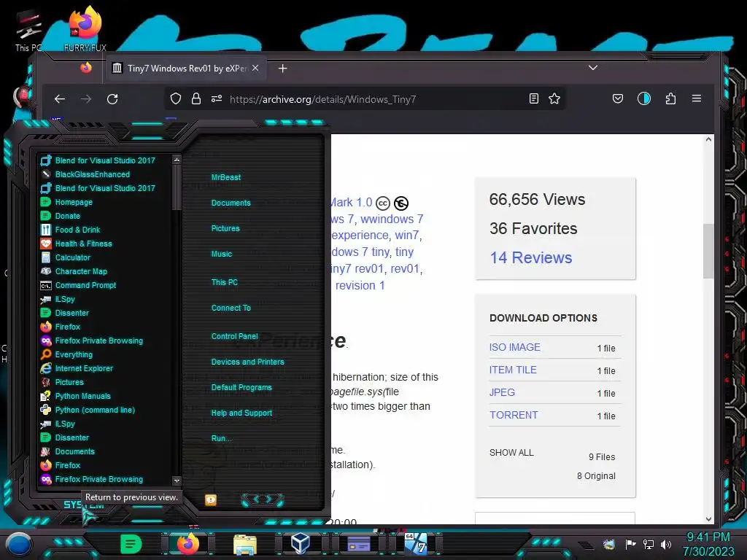This screenshot has width=747, height=560.
Task: Open Control Panel from start menu
Action: pyautogui.click(x=234, y=336)
